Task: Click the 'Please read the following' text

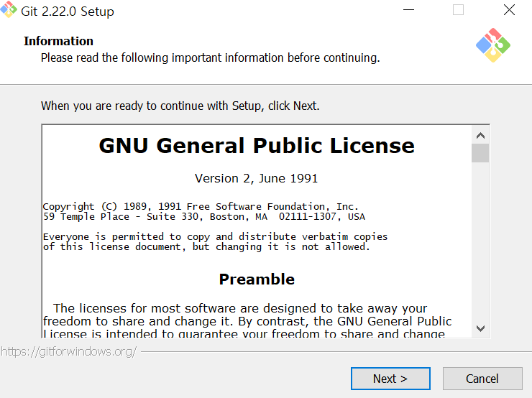Action: [x=211, y=58]
